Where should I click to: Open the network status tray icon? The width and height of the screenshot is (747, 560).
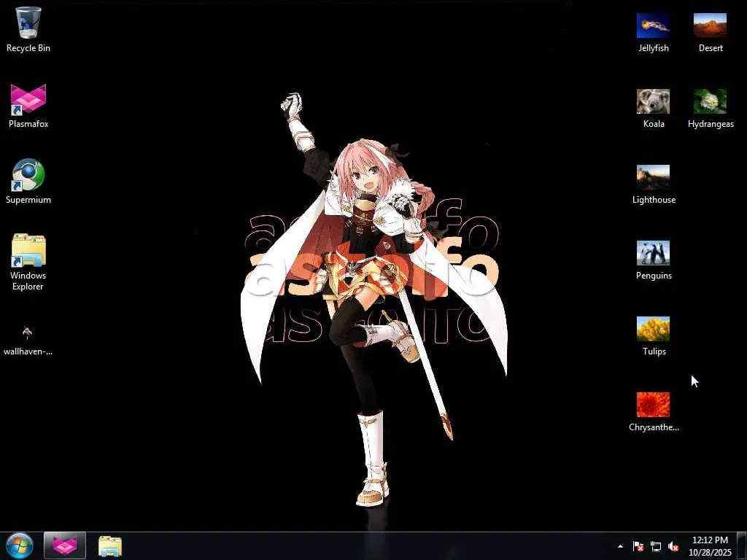[656, 546]
